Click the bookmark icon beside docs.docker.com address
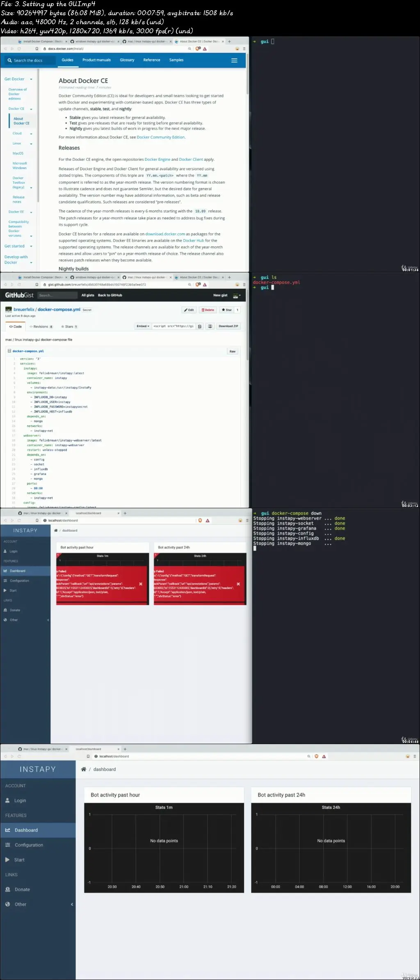The width and height of the screenshot is (420, 980). click(x=37, y=48)
